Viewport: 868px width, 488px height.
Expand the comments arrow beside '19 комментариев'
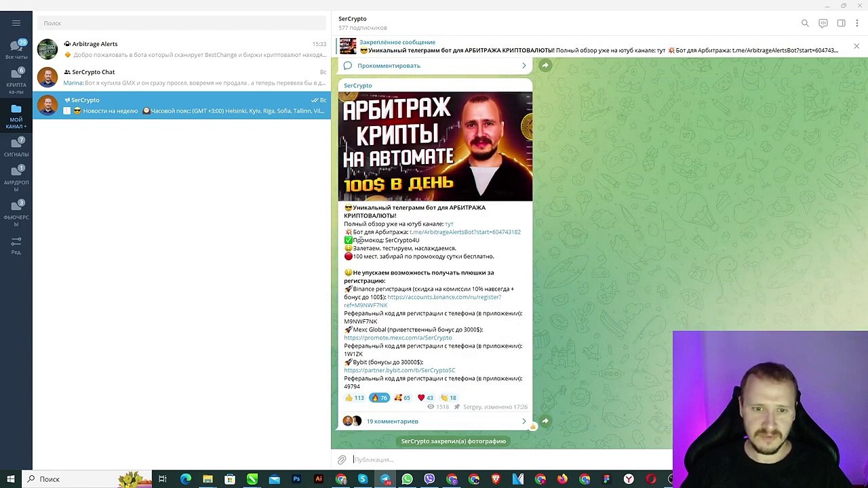click(524, 422)
